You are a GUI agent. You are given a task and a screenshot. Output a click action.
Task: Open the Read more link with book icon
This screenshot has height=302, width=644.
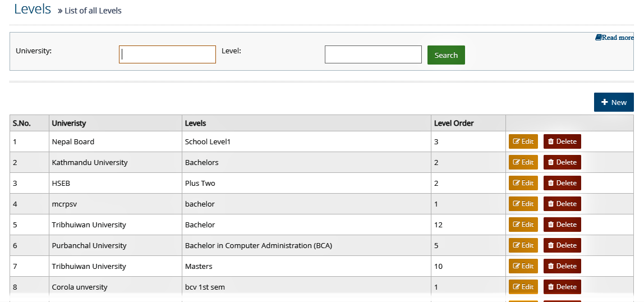[614, 38]
